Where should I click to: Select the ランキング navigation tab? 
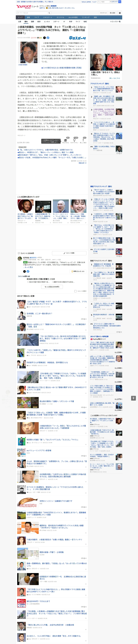(86, 17)
